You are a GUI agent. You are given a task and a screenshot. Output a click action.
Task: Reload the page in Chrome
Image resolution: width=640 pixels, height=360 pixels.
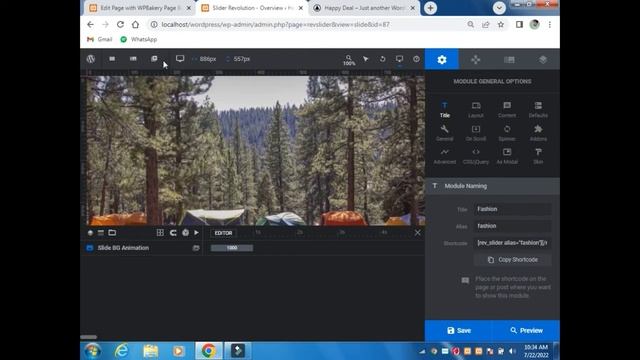[x=120, y=24]
